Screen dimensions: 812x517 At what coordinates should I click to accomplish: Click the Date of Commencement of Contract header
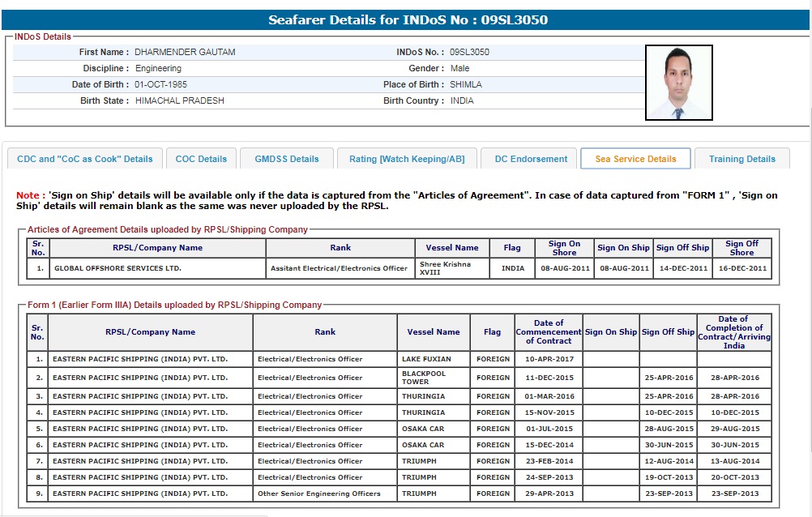549,332
